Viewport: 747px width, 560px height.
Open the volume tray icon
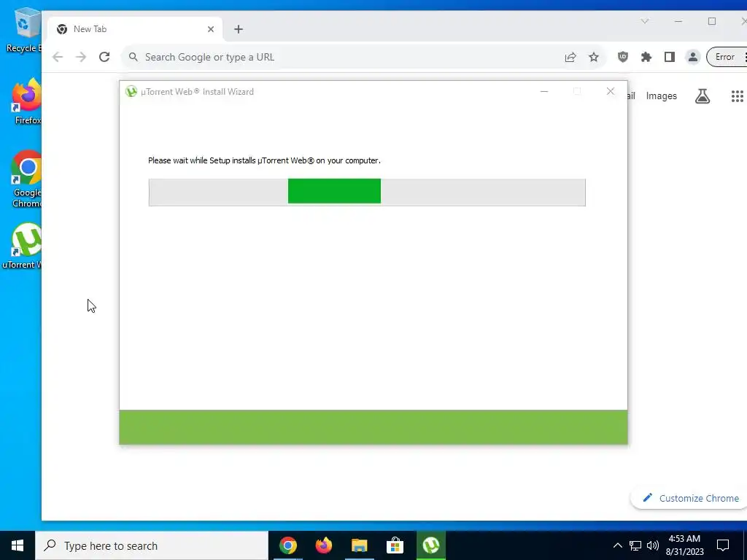pyautogui.click(x=653, y=545)
